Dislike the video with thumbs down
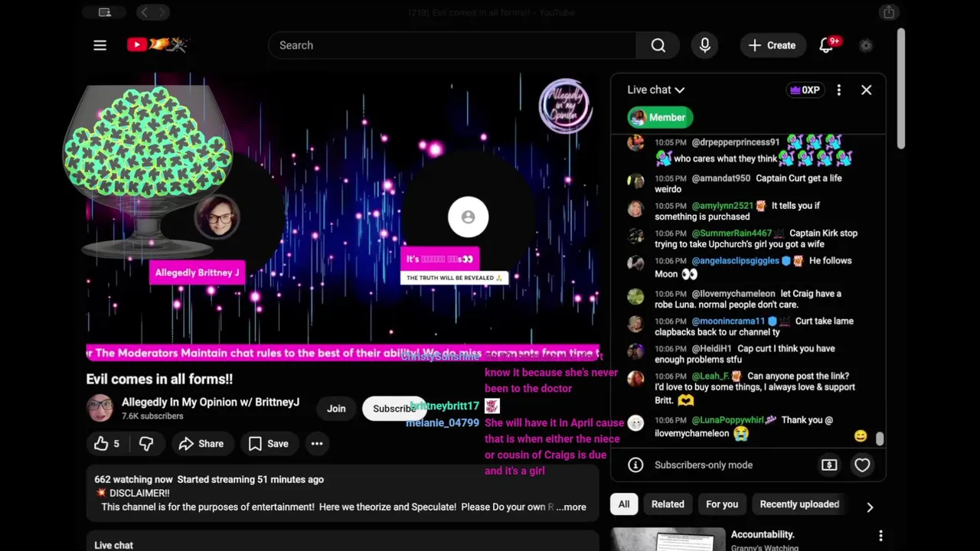980x551 pixels. pyautogui.click(x=146, y=443)
